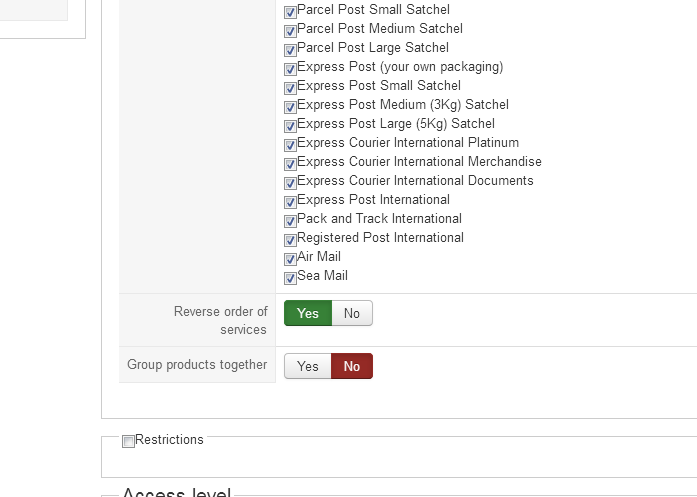Toggle Registered Post International checkbox
Viewport: 697px width, 497px height.
pyautogui.click(x=290, y=240)
